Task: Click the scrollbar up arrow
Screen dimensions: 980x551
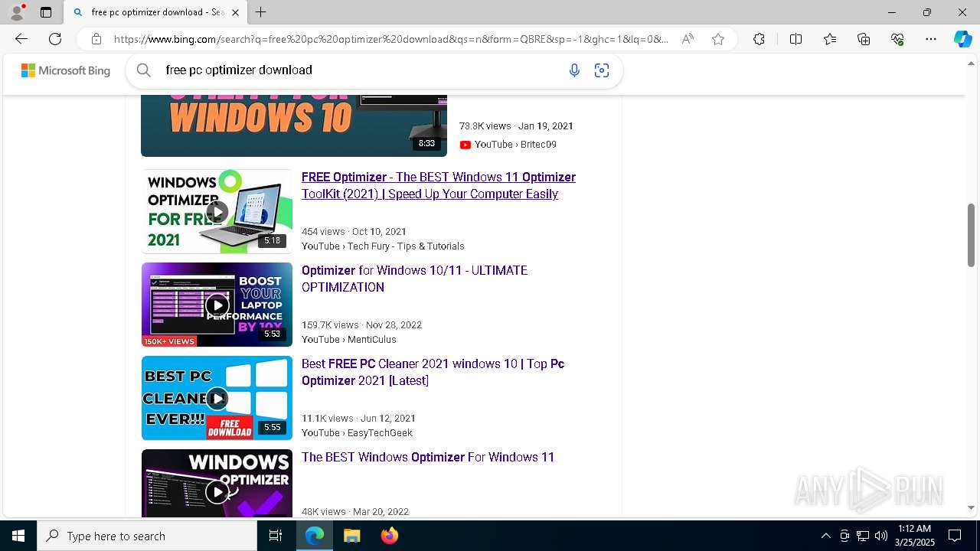Action: click(971, 64)
